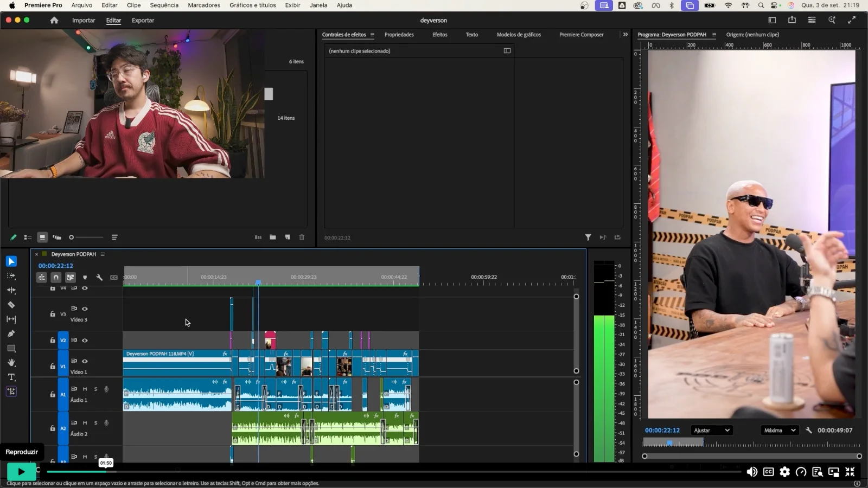Open the Sequência menu

point(164,5)
